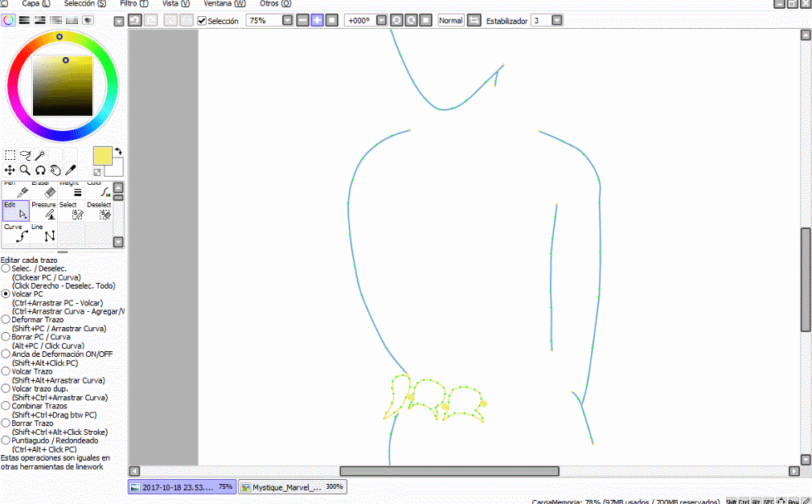The width and height of the screenshot is (812, 504).
Task: Select Ancla de Deformación ON/OFF option
Action: point(6,354)
